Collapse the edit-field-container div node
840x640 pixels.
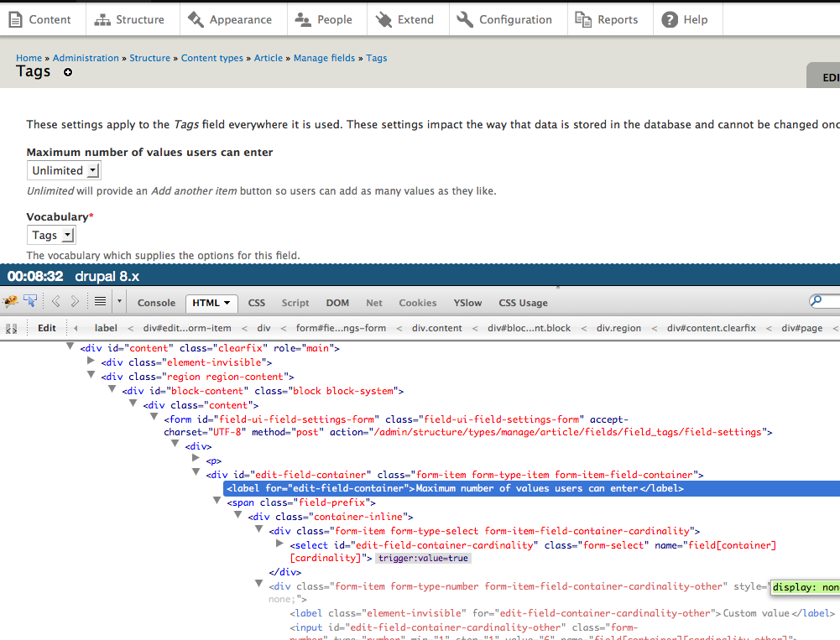196,472
